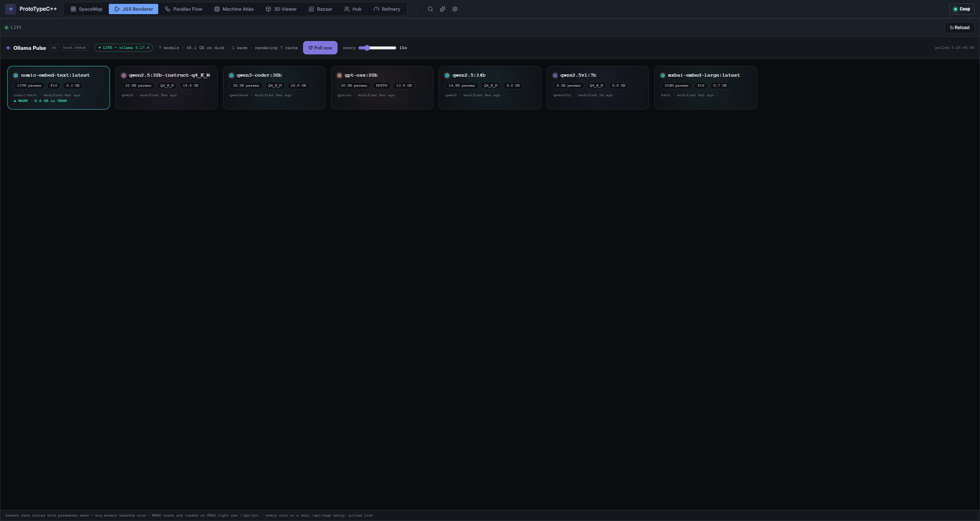Viewport: 980px width, 521px height.
Task: Click the LIVE ollama 0.17.4 status badge
Action: click(124, 48)
